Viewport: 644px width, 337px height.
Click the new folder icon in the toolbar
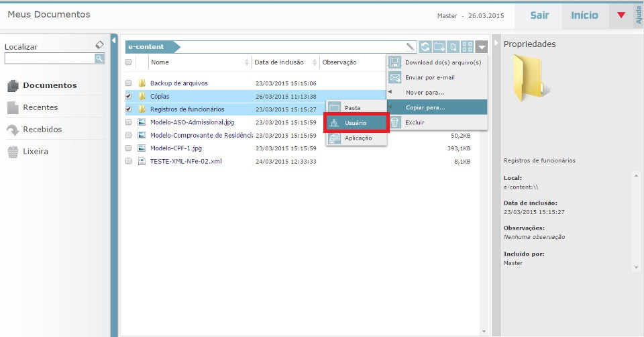point(439,47)
